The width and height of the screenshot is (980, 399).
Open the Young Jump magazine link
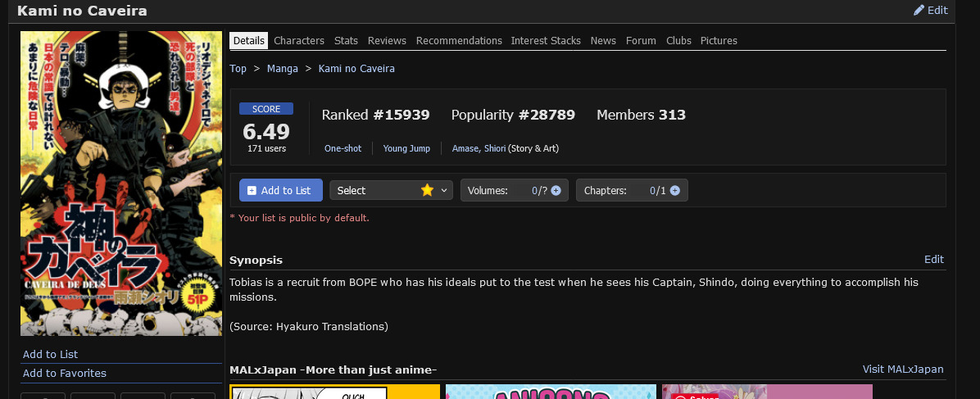point(406,148)
